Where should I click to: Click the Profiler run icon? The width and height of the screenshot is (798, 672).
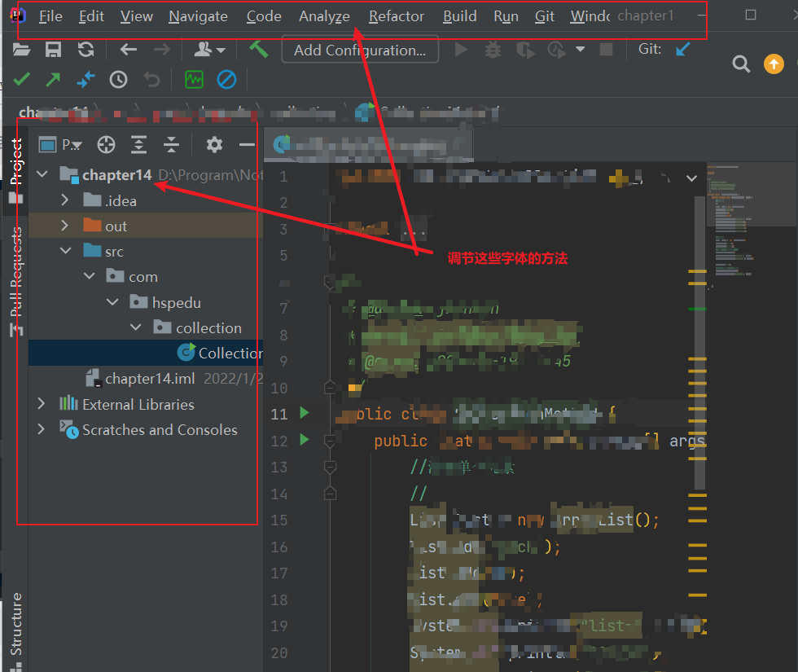click(x=557, y=50)
